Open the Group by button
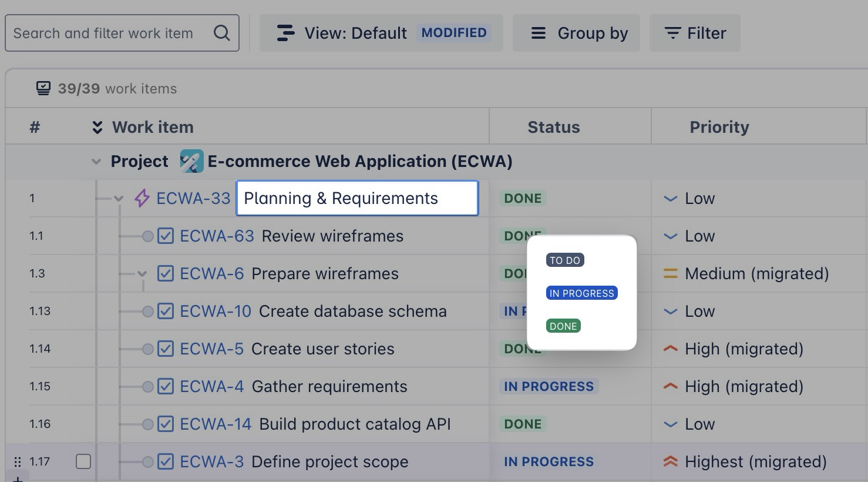 [576, 33]
